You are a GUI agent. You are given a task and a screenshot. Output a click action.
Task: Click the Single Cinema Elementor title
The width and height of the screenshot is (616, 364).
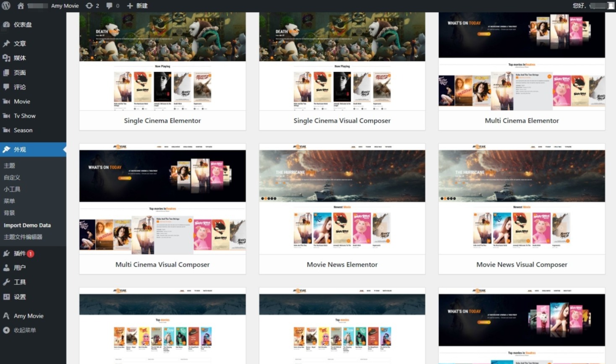pyautogui.click(x=162, y=121)
